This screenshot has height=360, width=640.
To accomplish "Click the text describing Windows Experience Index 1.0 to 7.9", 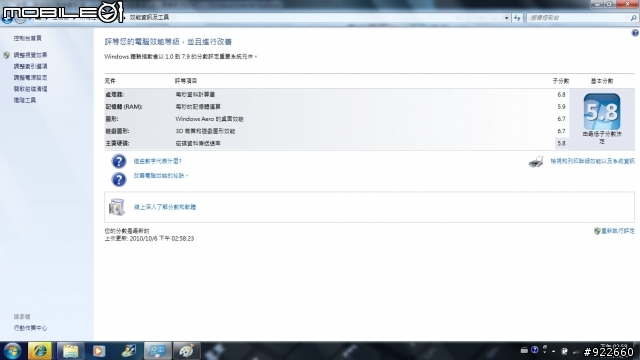I will tap(181, 57).
